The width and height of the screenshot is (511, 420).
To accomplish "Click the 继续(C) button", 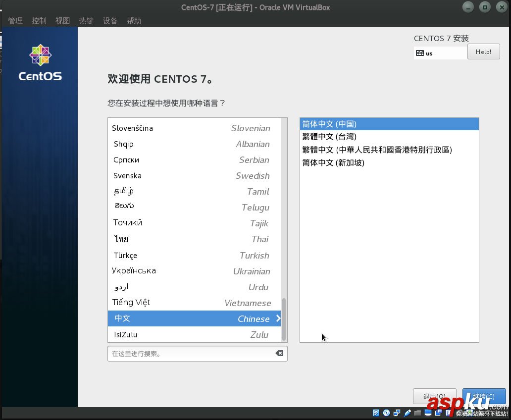I will pyautogui.click(x=484, y=396).
